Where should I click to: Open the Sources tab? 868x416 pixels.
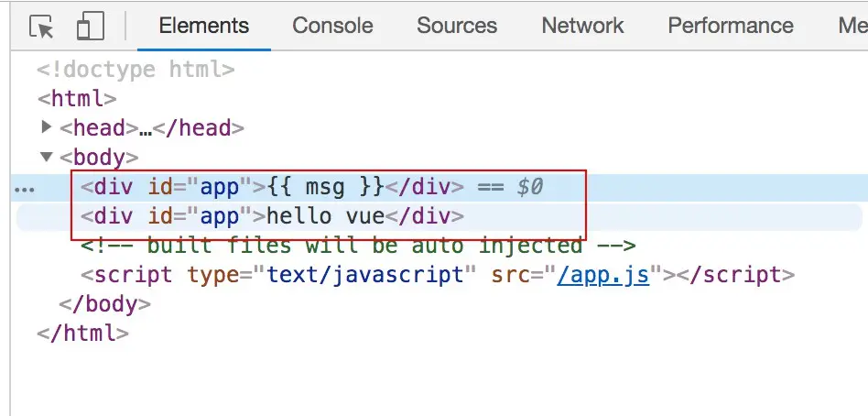click(457, 26)
